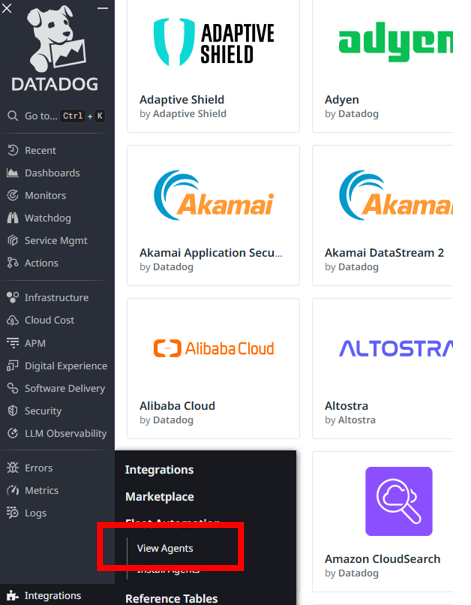Select Integrations at sidebar bottom
Screen dimensions: 471x605
(x=53, y=595)
